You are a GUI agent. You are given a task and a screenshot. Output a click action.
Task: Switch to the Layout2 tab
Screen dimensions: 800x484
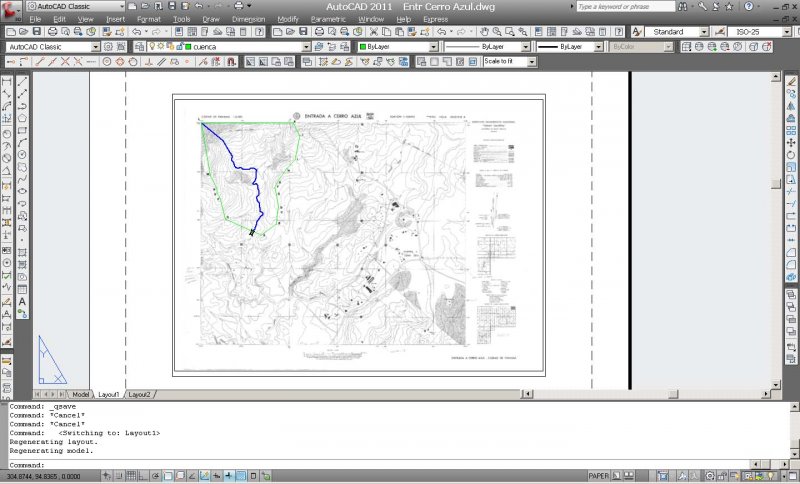tap(139, 395)
